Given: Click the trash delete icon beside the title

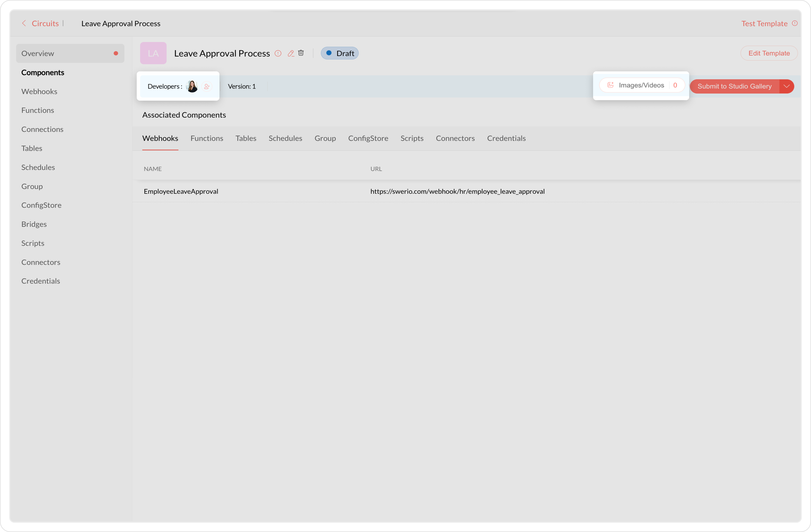Looking at the screenshot, I should click(x=300, y=53).
